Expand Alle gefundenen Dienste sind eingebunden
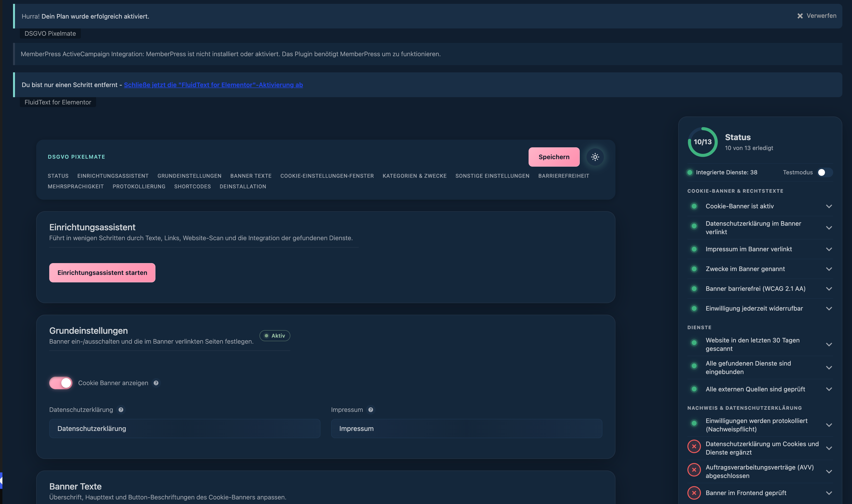This screenshot has height=504, width=852. pos(829,368)
